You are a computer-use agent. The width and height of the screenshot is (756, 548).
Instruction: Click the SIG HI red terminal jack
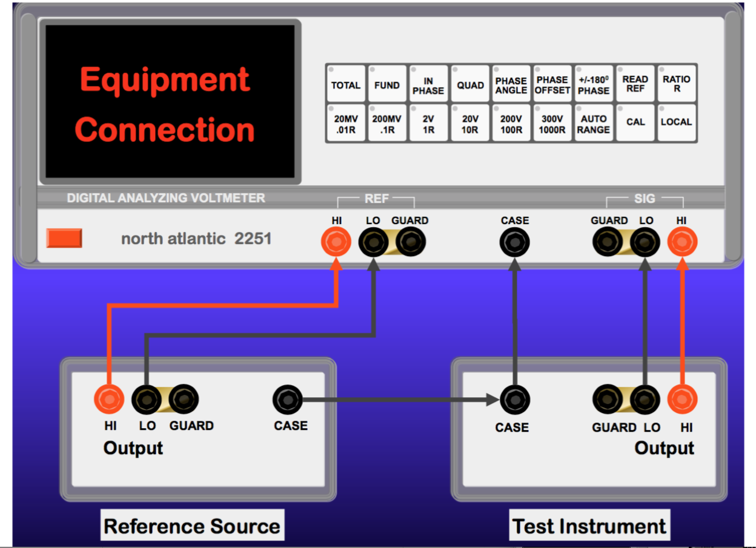(682, 243)
